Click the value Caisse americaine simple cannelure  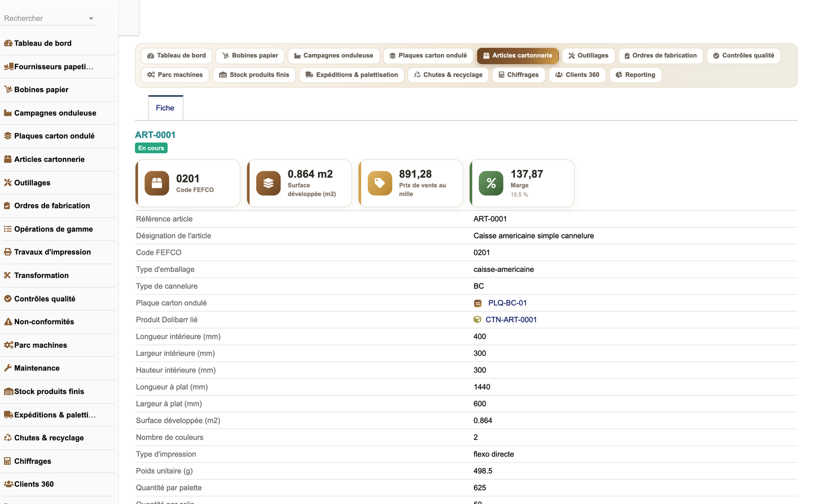click(x=534, y=236)
